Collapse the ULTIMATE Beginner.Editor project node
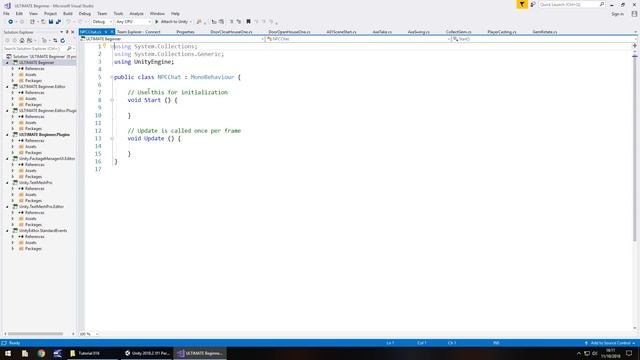 point(7,87)
